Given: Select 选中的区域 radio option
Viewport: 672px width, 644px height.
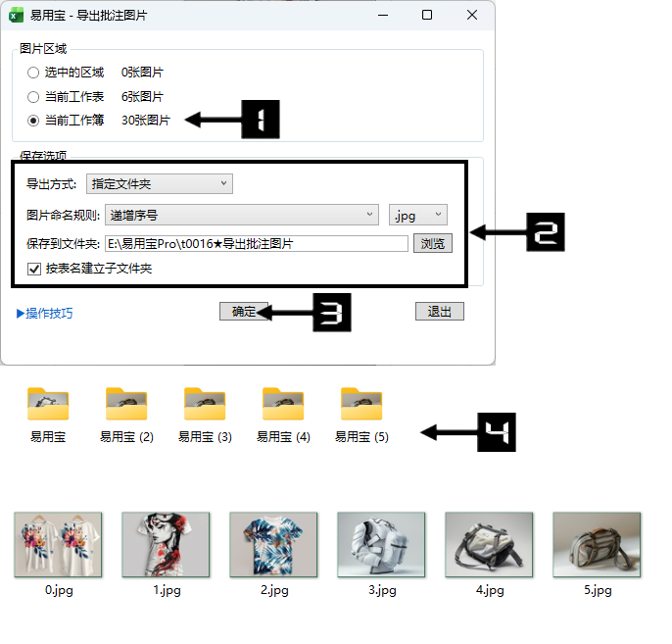Looking at the screenshot, I should (33, 73).
